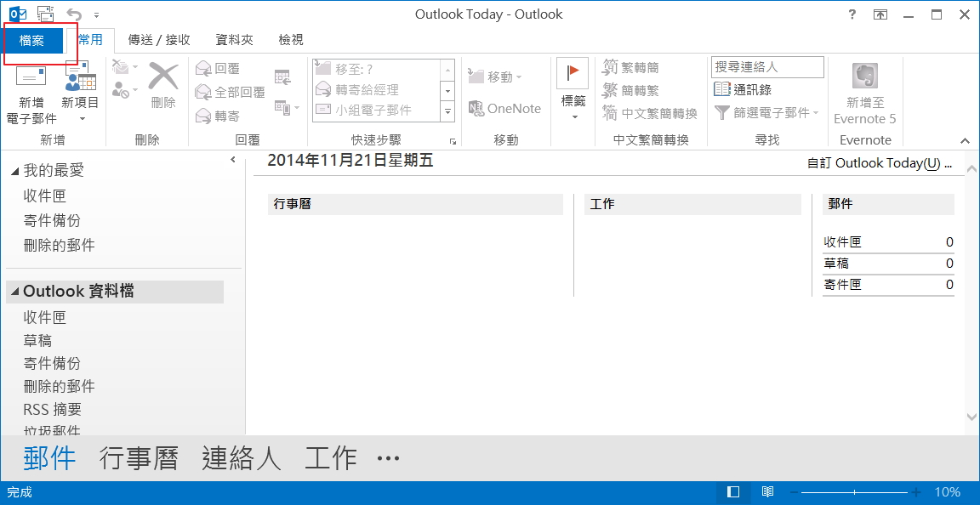Select the 草稿 folder in the tree
The image size is (980, 505).
point(37,341)
